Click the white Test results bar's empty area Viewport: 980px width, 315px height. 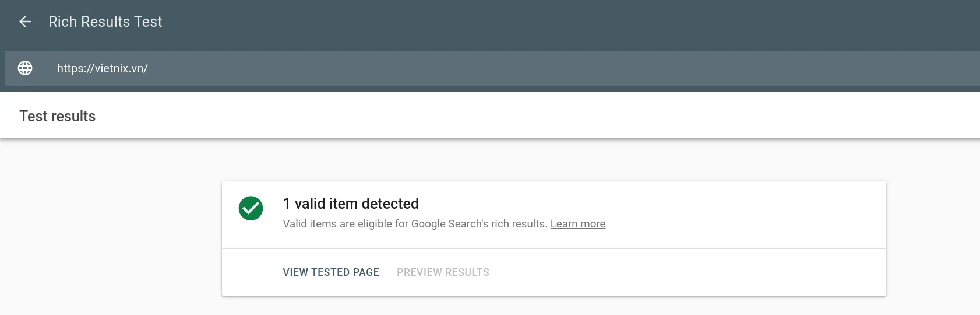tap(524, 116)
